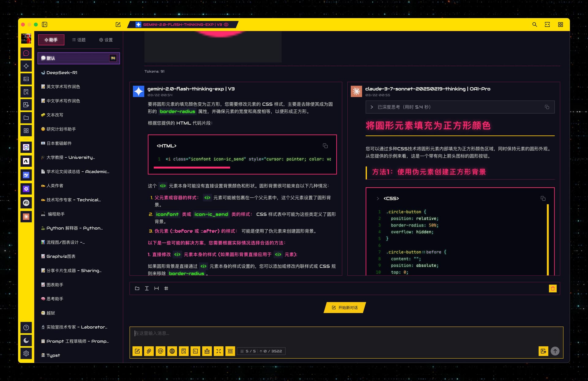Collapse the CSS code block
The width and height of the screenshot is (588, 381).
[378, 199]
